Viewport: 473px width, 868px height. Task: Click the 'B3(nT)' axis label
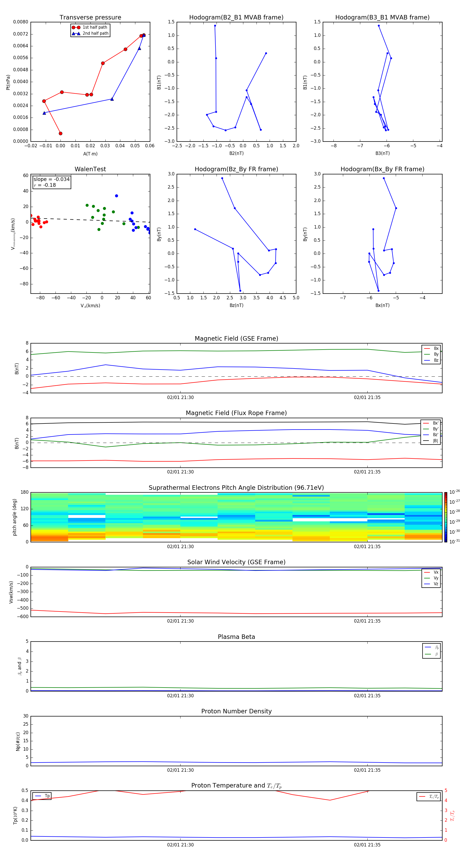[382, 153]
